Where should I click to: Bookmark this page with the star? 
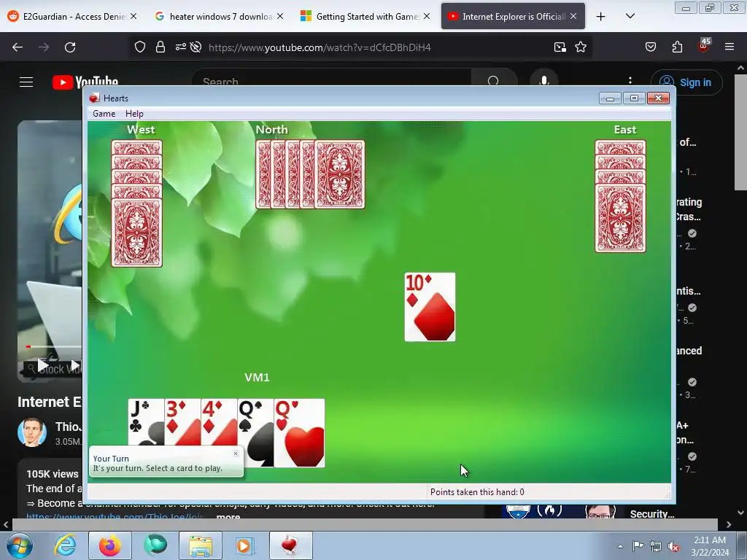click(x=580, y=47)
